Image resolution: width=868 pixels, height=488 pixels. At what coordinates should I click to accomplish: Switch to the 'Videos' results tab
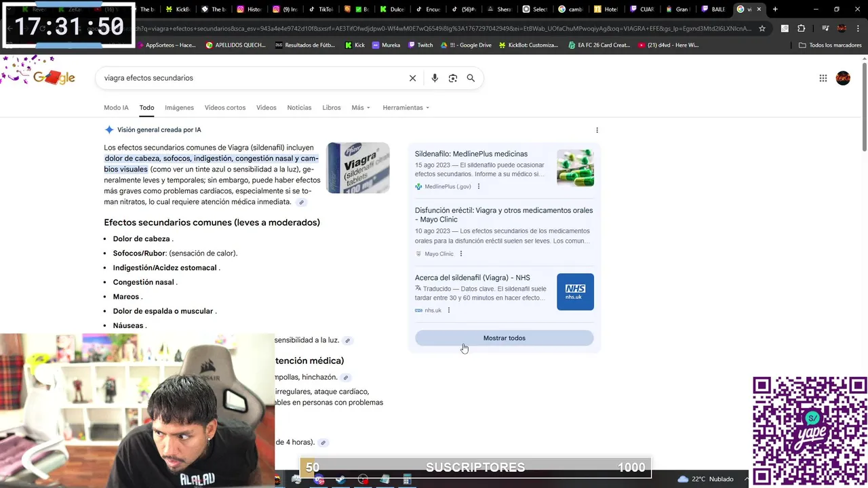coord(267,108)
